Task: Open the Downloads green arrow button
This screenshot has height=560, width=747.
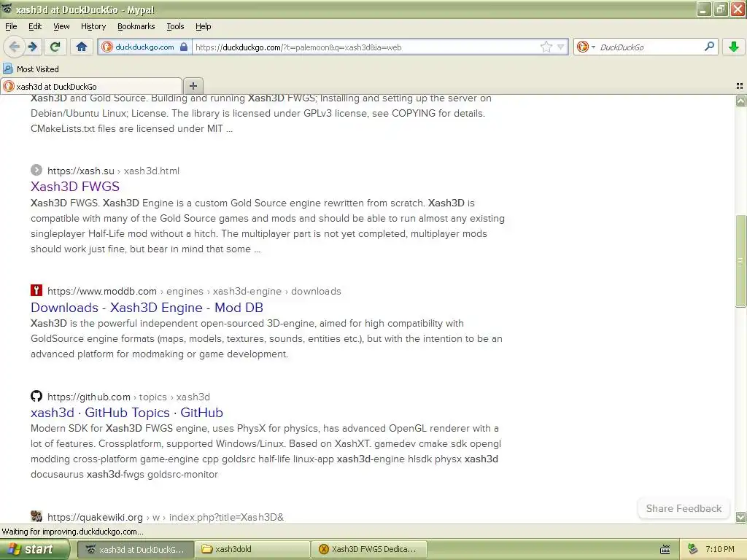Action: [734, 47]
